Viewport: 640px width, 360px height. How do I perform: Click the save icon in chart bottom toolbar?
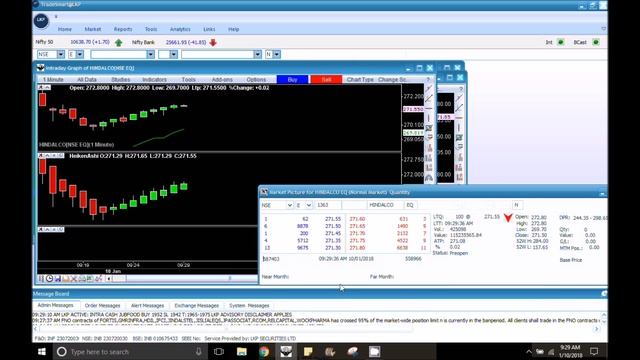click(x=58, y=278)
